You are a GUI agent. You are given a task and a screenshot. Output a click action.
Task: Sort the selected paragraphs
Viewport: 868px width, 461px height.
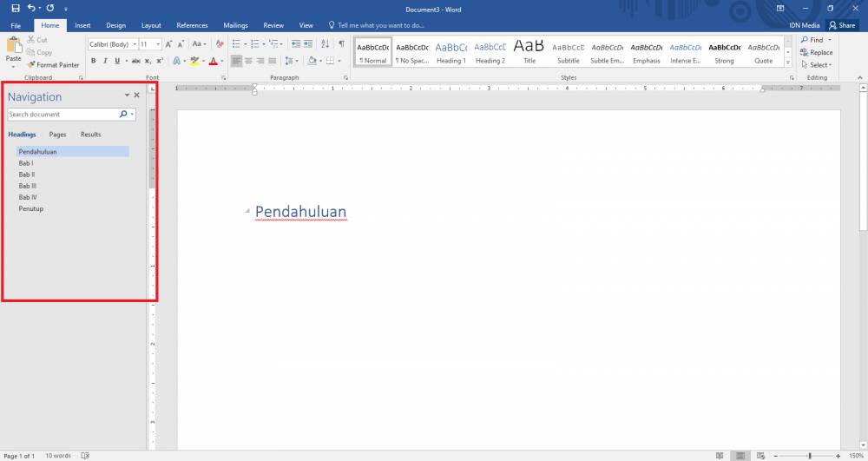(x=325, y=44)
